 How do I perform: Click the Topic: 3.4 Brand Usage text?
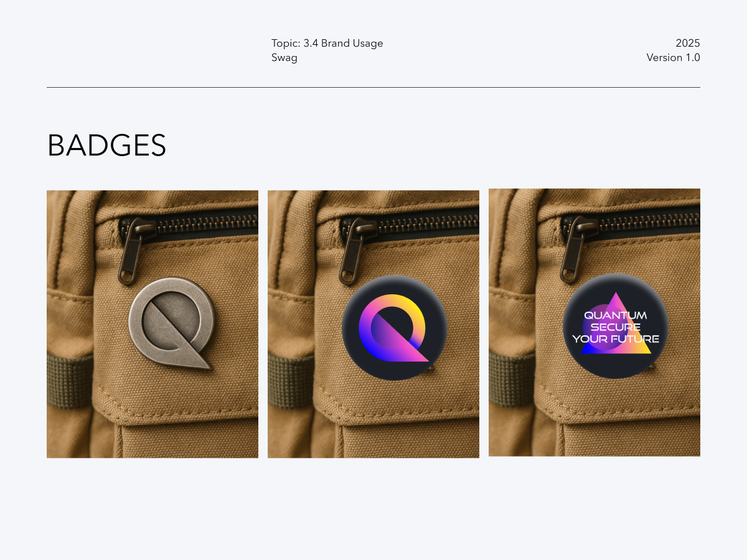(327, 43)
